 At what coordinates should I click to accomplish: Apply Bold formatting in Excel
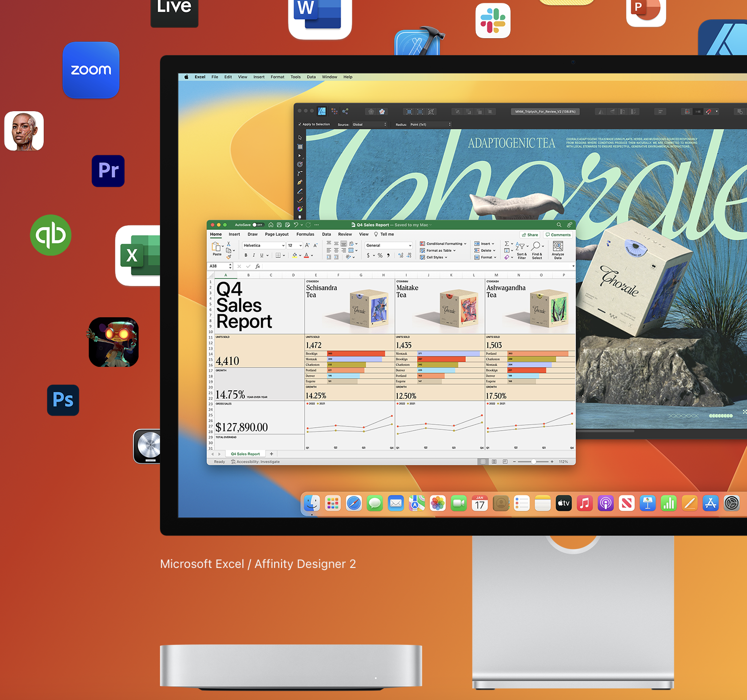pyautogui.click(x=246, y=255)
